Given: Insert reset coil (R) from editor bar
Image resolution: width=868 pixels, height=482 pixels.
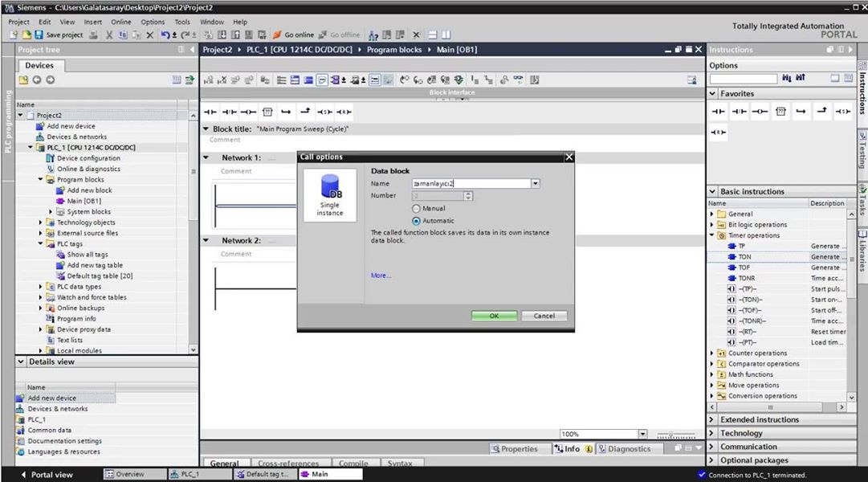Looking at the screenshot, I should click(344, 112).
